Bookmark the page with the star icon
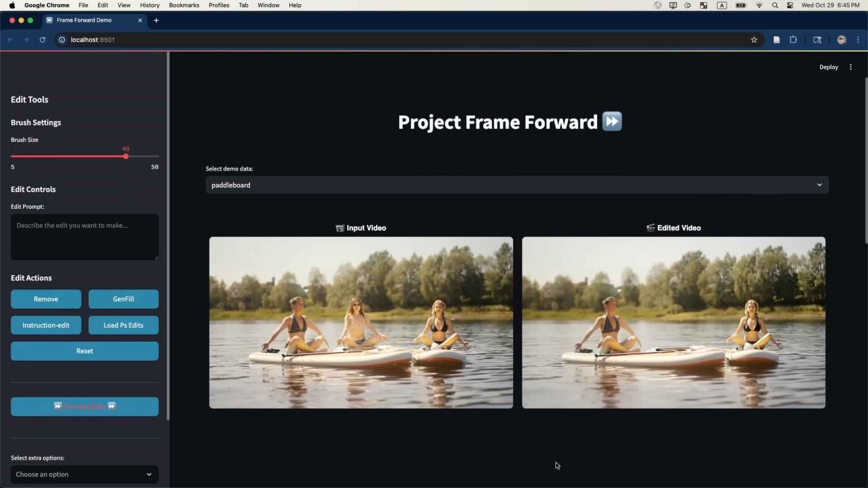 pos(754,39)
